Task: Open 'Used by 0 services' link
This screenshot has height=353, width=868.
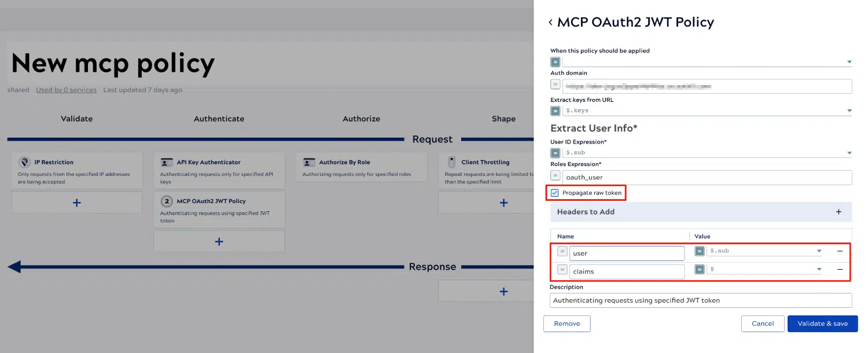Action: tap(67, 90)
